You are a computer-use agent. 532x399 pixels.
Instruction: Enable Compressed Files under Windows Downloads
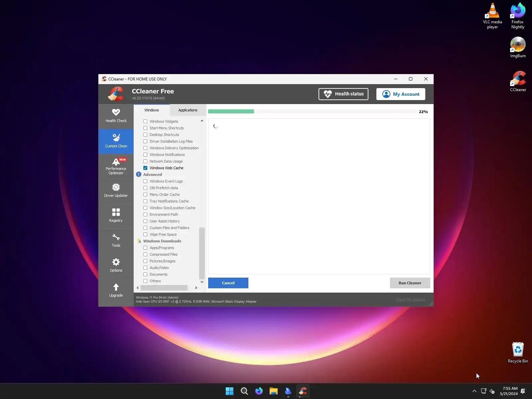pos(145,254)
